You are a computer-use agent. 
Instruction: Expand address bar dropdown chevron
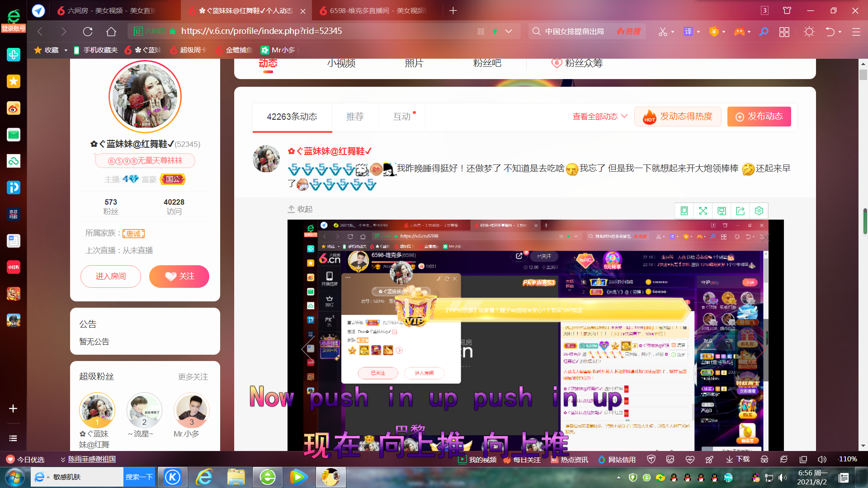point(509,31)
